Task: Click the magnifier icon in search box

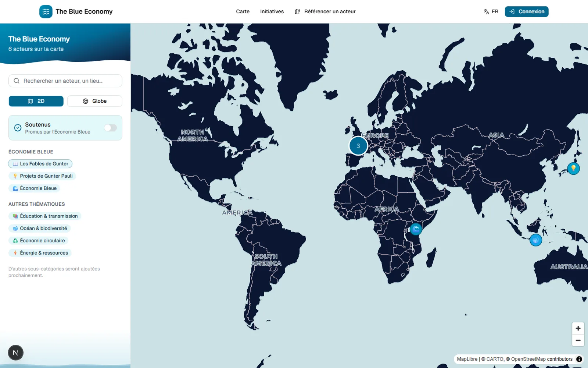Action: (x=17, y=81)
